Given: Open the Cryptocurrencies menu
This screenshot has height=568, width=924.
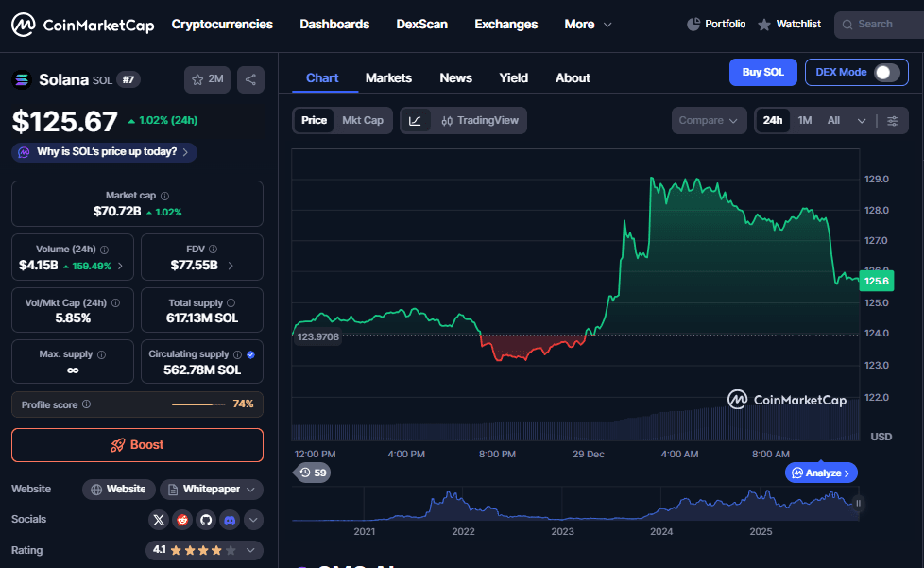Looking at the screenshot, I should [x=222, y=24].
